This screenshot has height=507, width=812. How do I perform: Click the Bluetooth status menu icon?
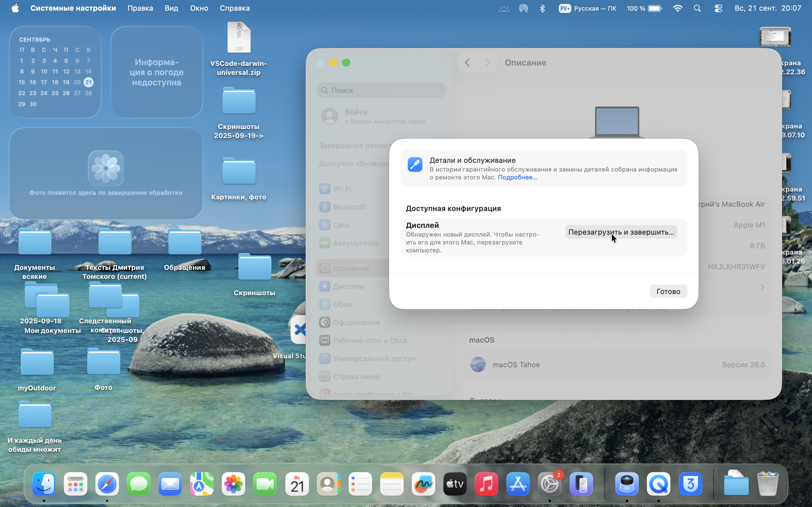tap(542, 8)
